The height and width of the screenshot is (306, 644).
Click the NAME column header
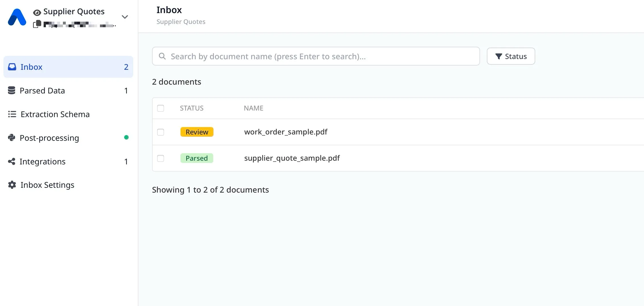pos(253,108)
